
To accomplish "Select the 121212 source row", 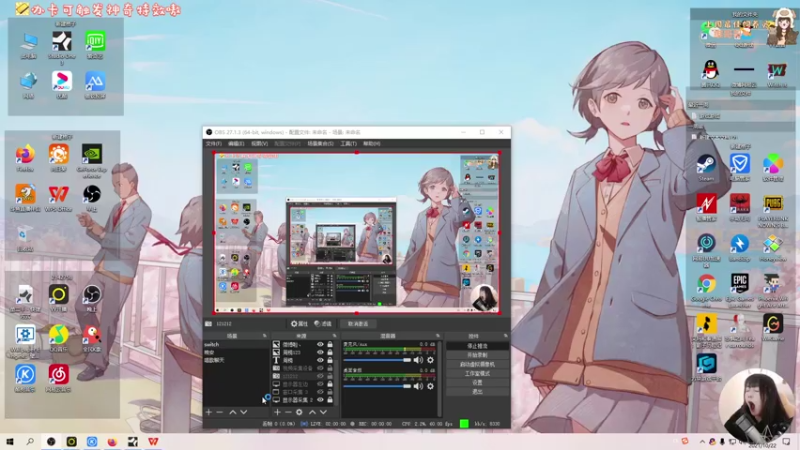I will coord(303,376).
